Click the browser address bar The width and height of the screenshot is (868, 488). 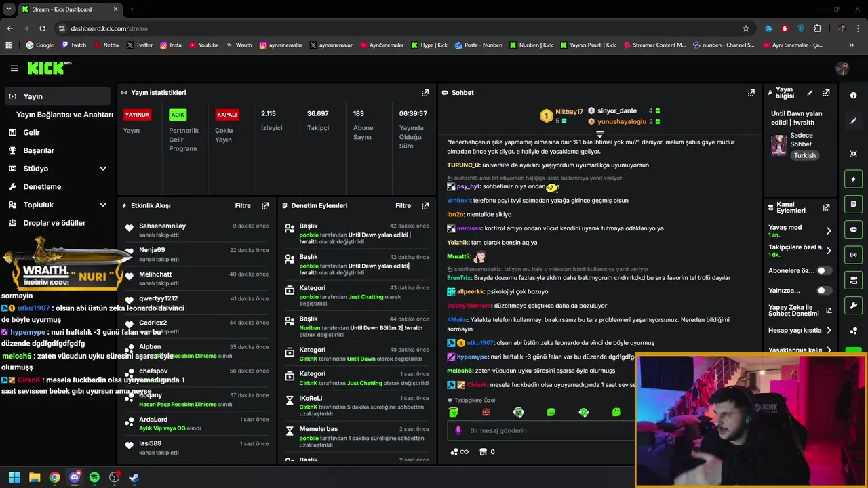[400, 28]
